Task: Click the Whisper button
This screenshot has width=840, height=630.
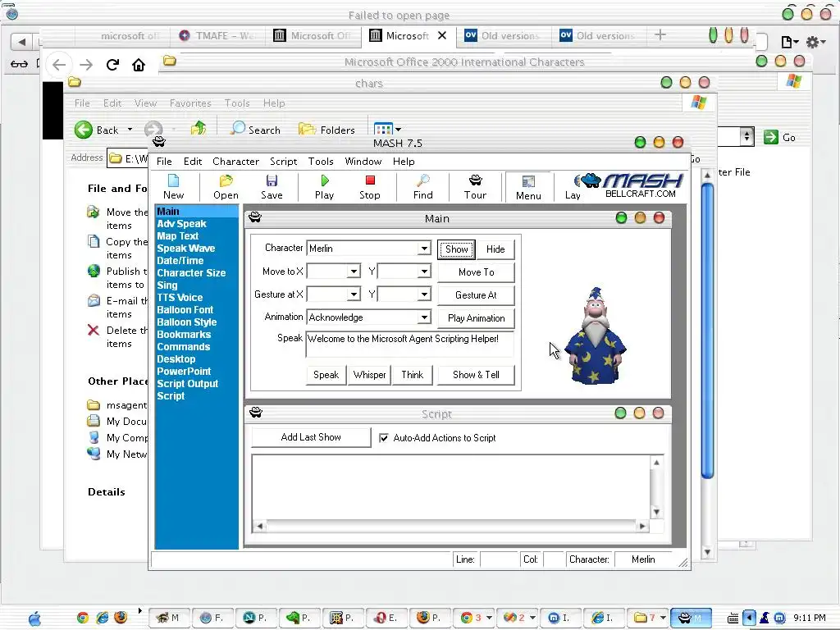Action: click(x=369, y=375)
